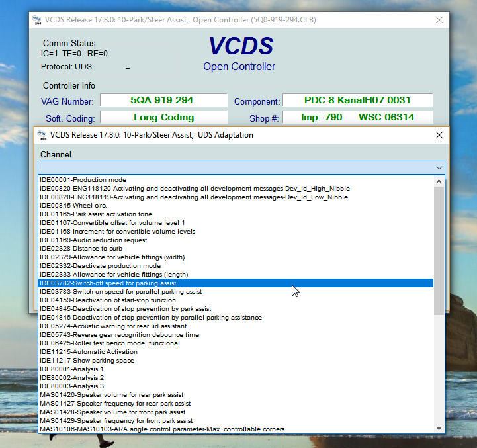477x448 pixels.
Task: Select IDE03782-Switch-off speed for parking assist
Action: click(107, 283)
